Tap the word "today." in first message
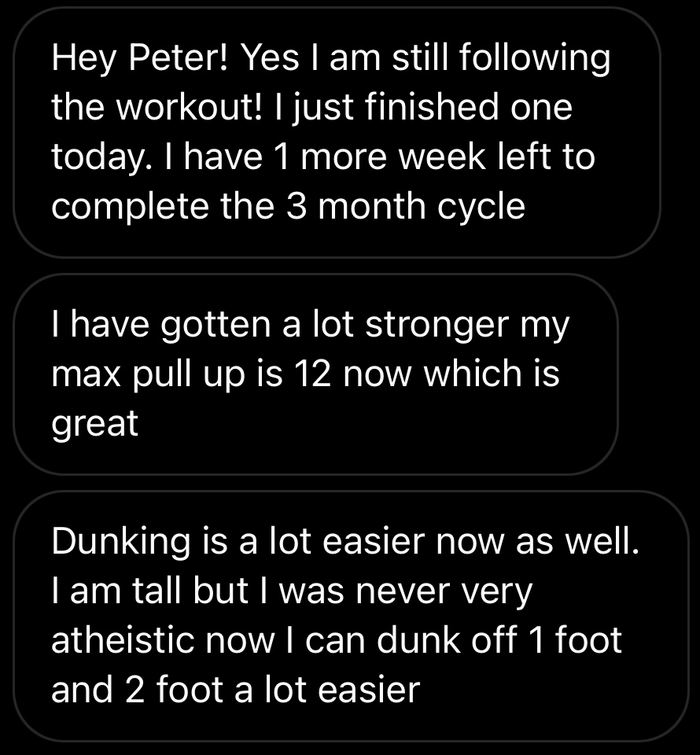Viewport: 700px width, 755px height. [x=98, y=157]
